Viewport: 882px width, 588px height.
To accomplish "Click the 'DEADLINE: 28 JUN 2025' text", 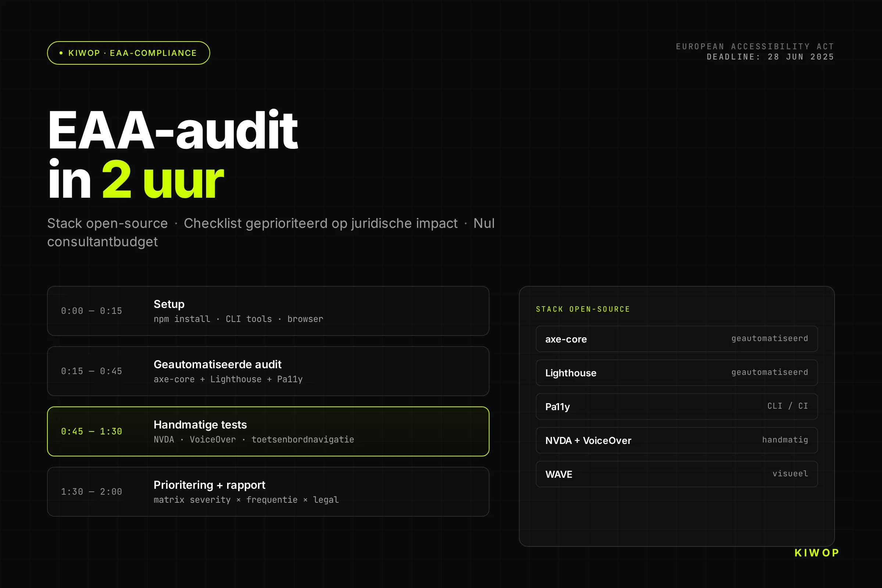I will (770, 57).
